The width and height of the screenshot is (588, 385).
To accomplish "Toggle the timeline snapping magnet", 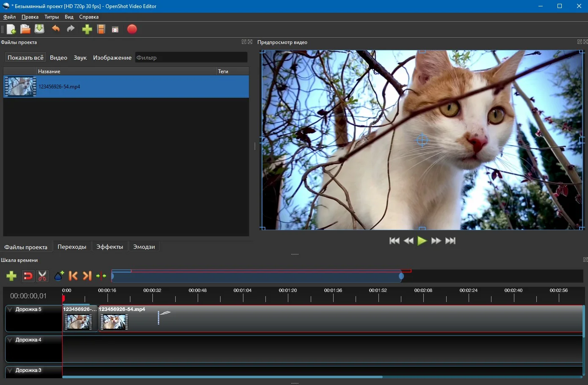I will [x=28, y=276].
